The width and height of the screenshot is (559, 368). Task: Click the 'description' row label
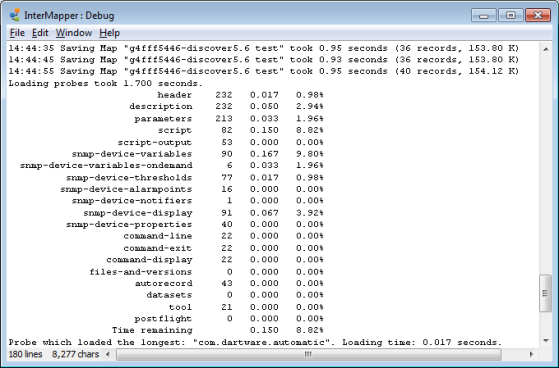[161, 107]
